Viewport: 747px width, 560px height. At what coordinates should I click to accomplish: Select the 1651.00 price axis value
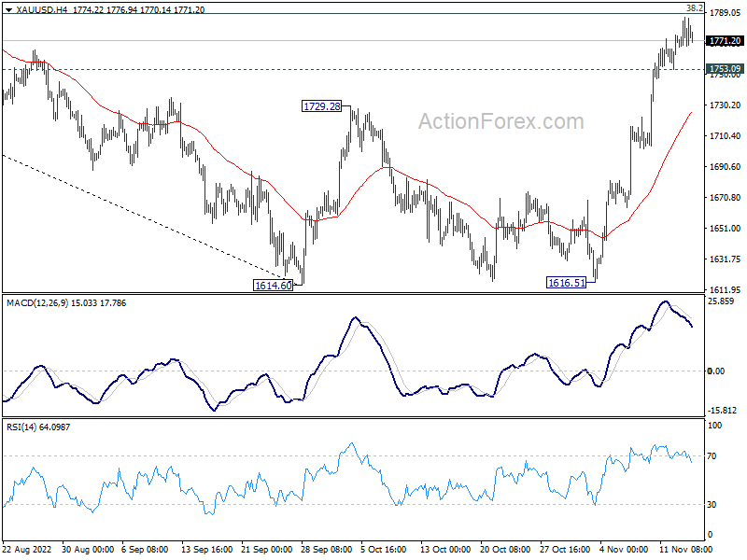pos(725,228)
